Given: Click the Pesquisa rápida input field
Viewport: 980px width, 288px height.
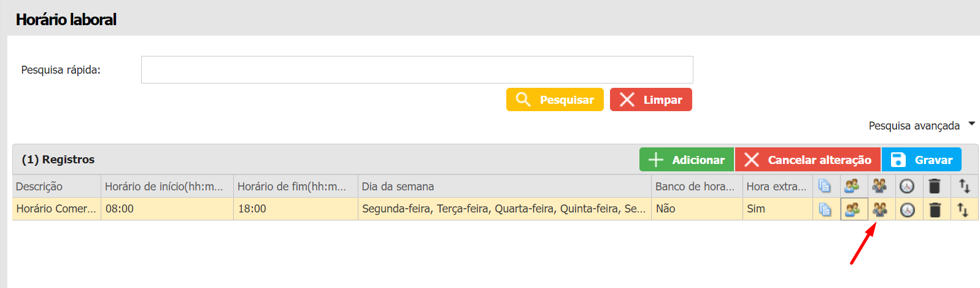Looking at the screenshot, I should (x=417, y=69).
